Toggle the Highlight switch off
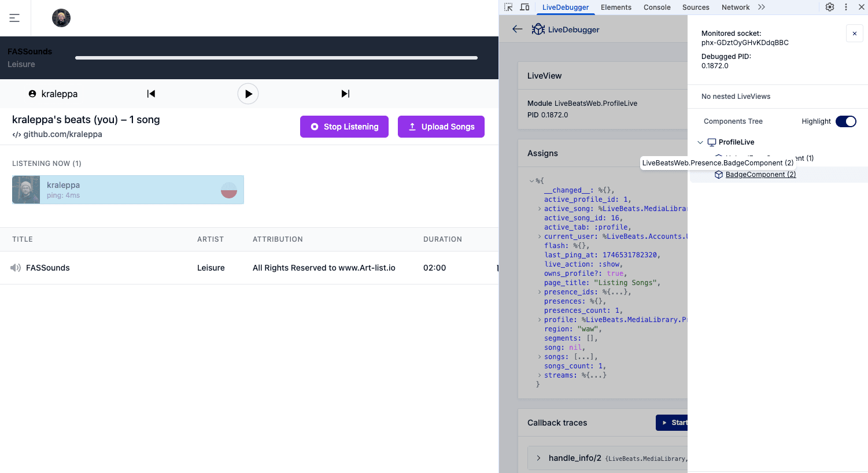The width and height of the screenshot is (868, 473). point(845,121)
